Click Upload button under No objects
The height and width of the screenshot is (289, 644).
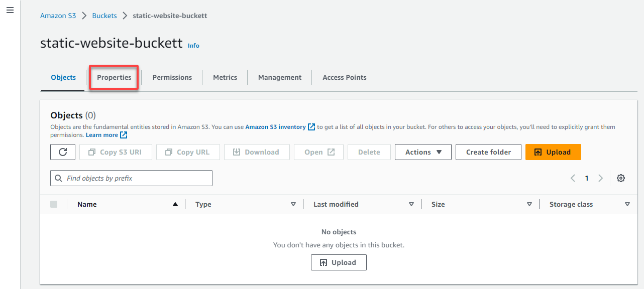tap(339, 262)
